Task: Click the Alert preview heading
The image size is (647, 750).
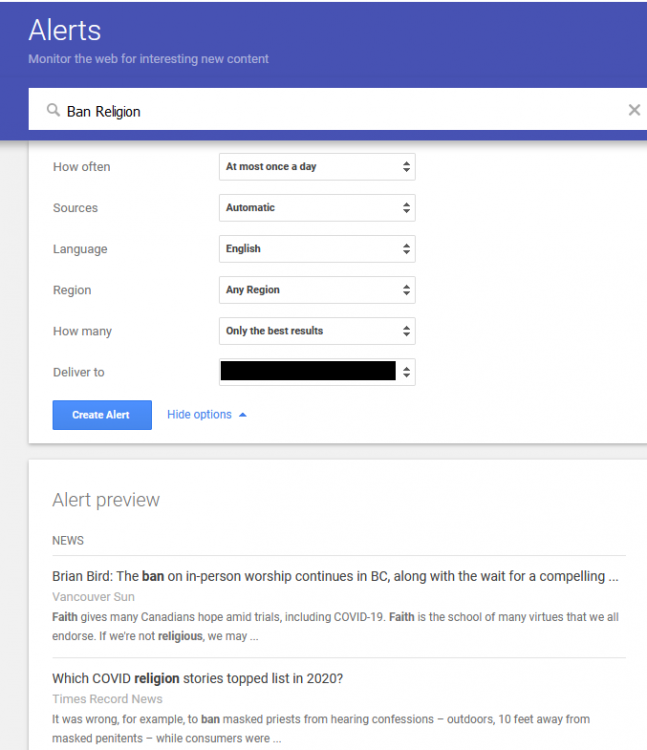Action: 105,500
